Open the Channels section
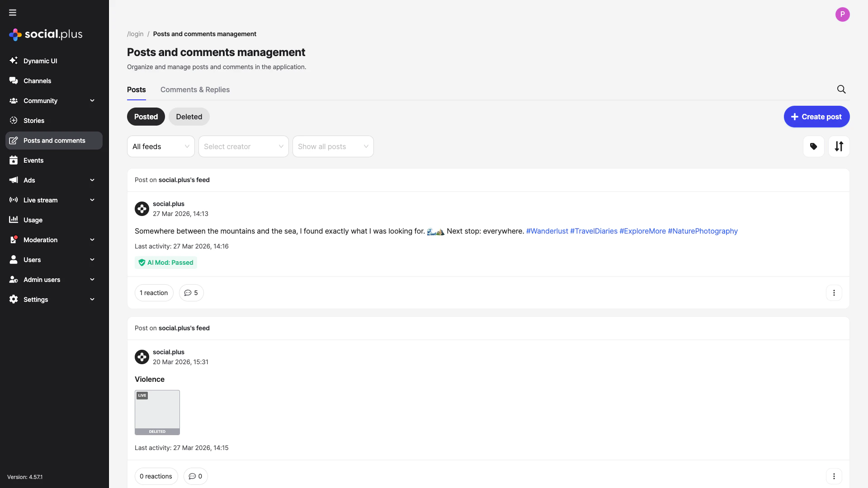Image resolution: width=868 pixels, height=488 pixels. (37, 80)
